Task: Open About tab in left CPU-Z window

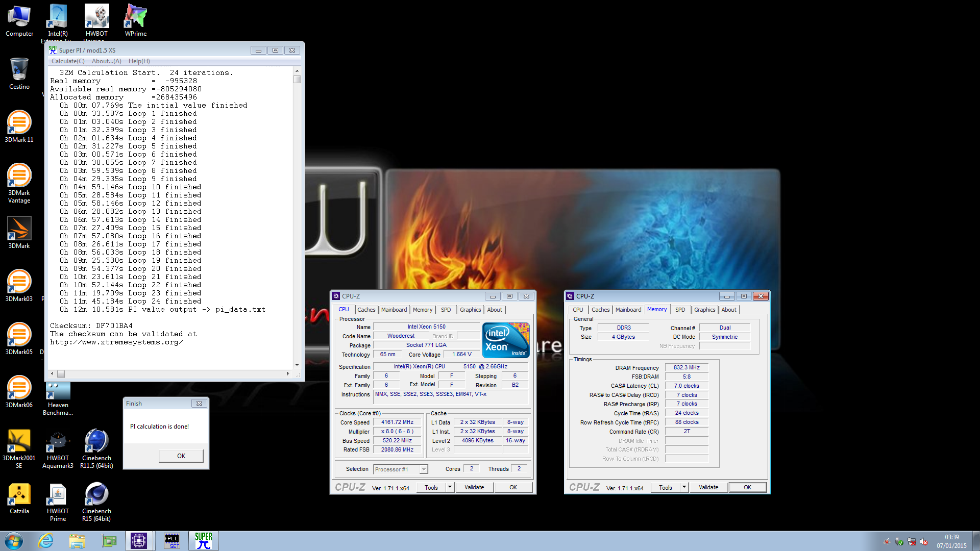Action: click(494, 310)
